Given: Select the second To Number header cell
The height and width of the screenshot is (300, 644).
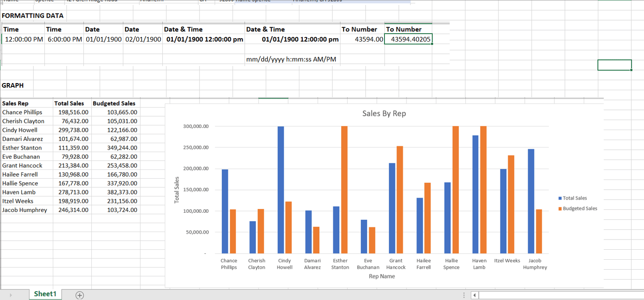Looking at the screenshot, I should pyautogui.click(x=408, y=29).
